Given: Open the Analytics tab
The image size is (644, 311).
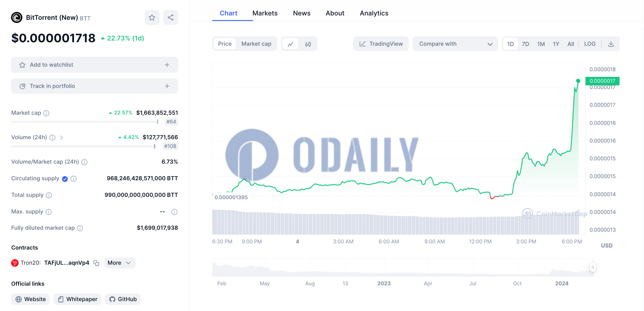Looking at the screenshot, I should click(374, 13).
